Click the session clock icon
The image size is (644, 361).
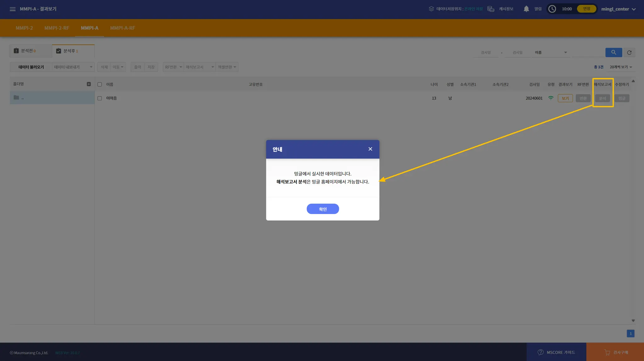coord(552,9)
